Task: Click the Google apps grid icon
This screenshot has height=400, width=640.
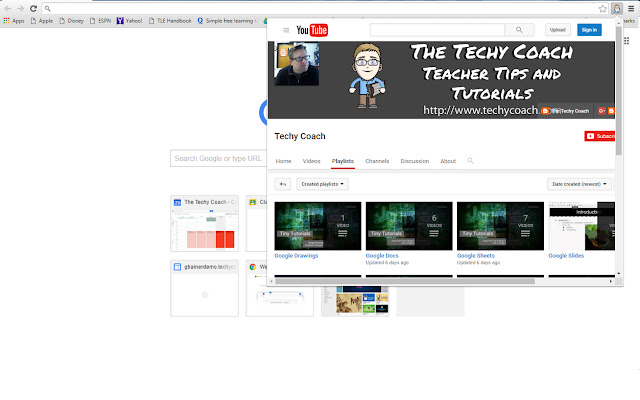Action: click(x=627, y=41)
